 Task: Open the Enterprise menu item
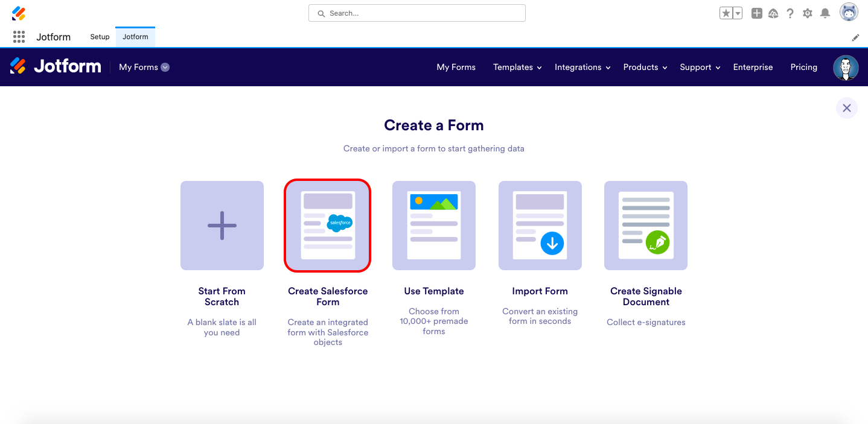pos(753,67)
